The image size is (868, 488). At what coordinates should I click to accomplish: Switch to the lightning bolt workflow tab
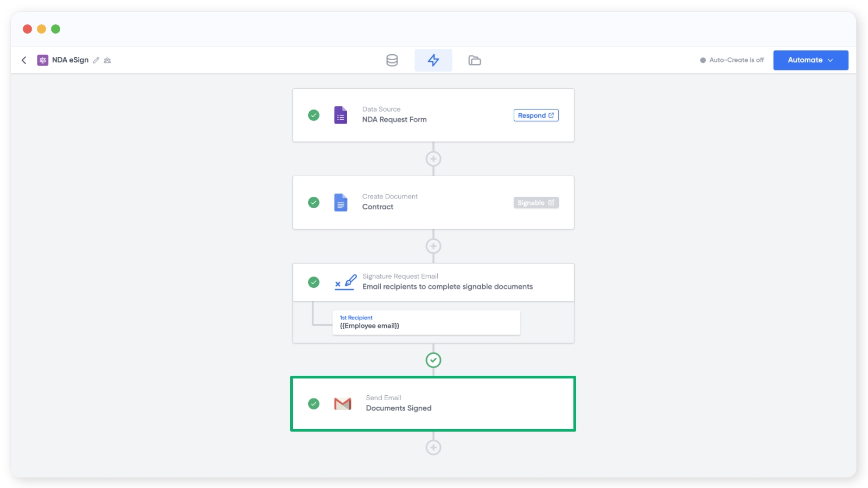pos(433,60)
